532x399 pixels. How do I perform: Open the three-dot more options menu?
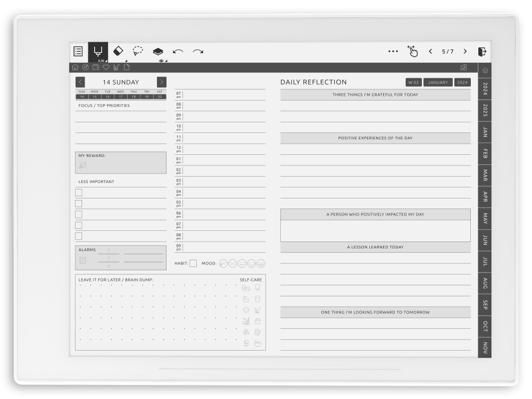[393, 52]
